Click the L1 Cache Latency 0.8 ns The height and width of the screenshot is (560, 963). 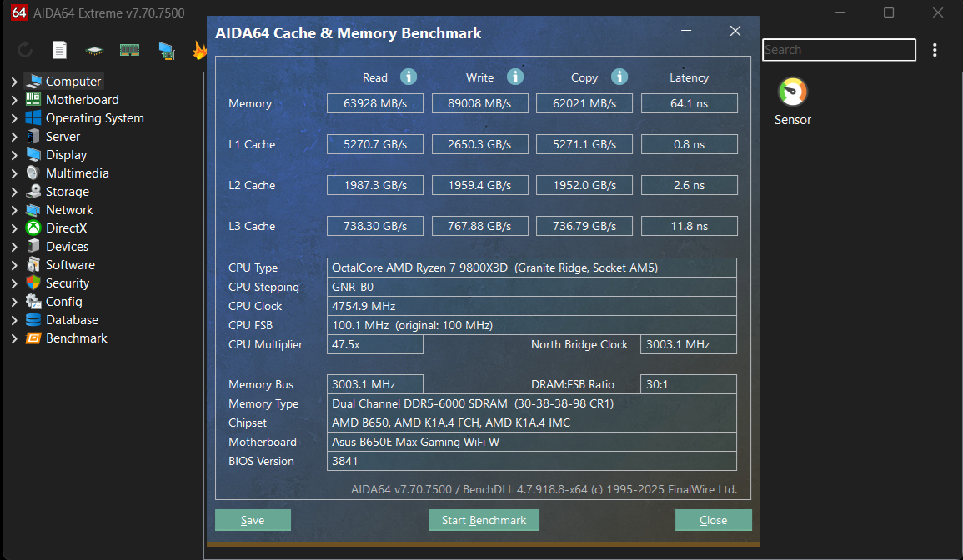[689, 144]
